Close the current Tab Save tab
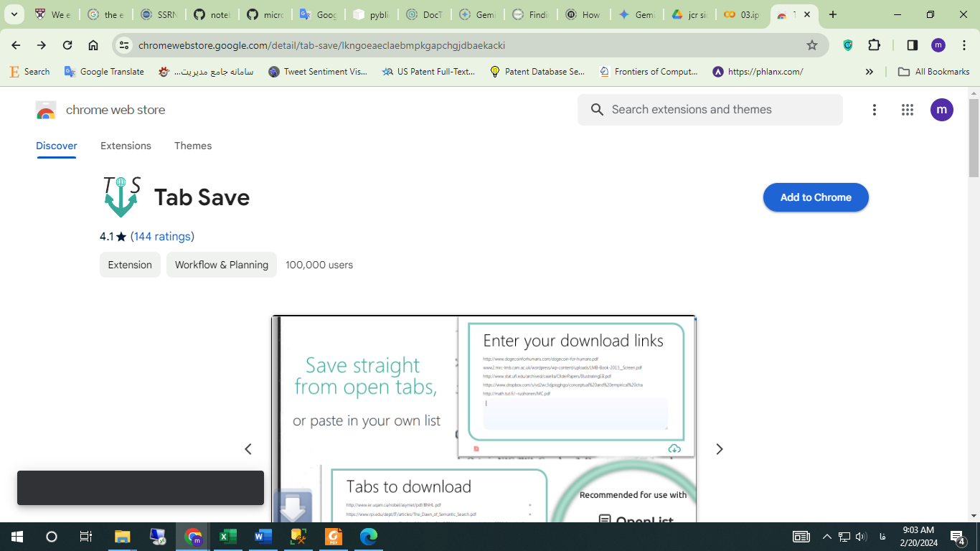Image resolution: width=980 pixels, height=551 pixels. tap(807, 14)
